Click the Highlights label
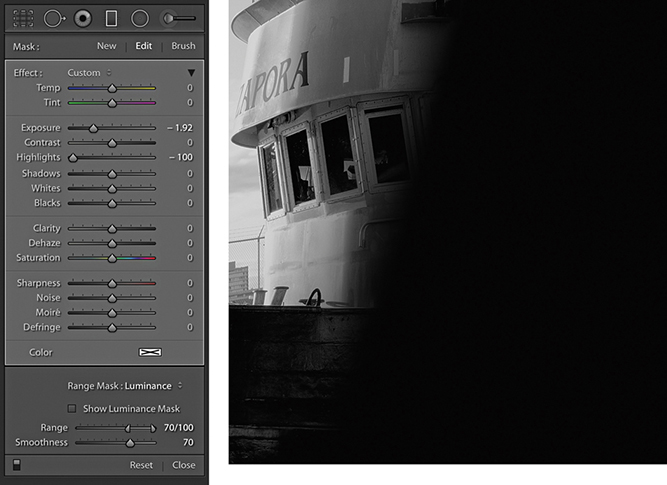Screen dimensions: 667x485 click(38, 157)
